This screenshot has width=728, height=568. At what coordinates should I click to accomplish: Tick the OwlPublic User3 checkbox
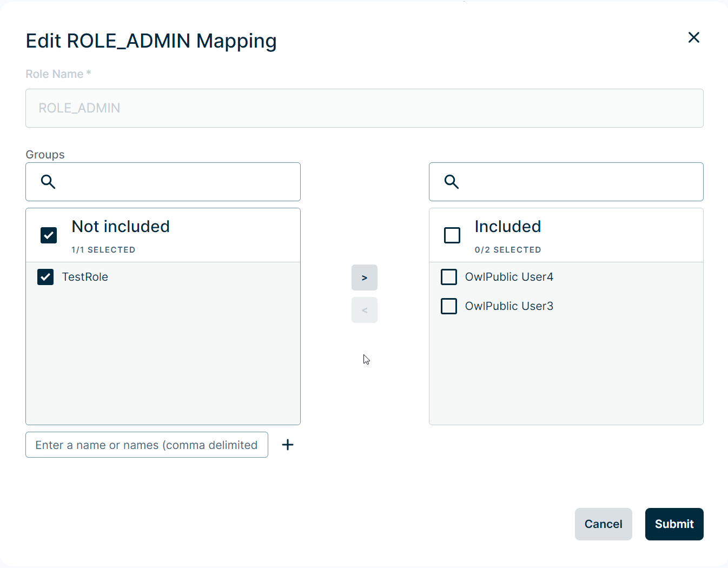point(449,306)
